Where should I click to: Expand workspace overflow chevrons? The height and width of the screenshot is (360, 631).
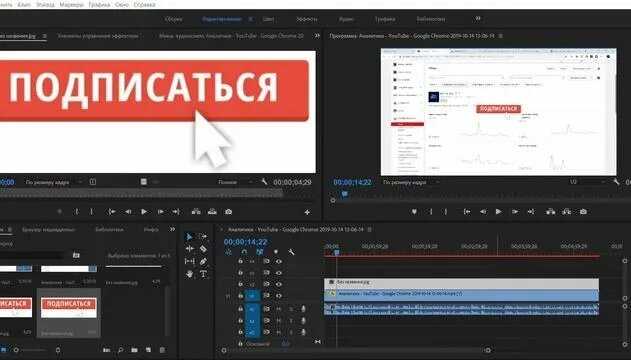point(478,19)
